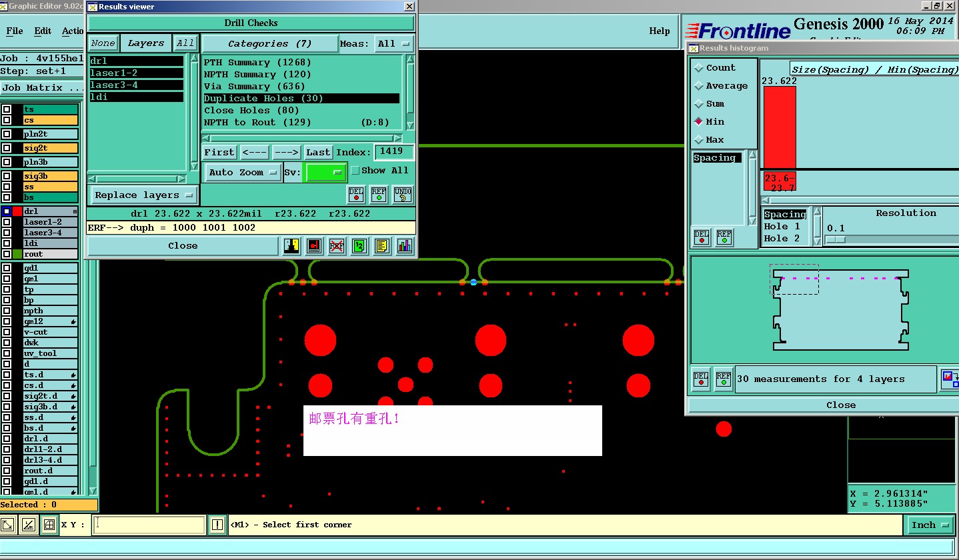Click the black-and-yellow silhouette icon beside Close
The image size is (959, 560).
point(291,246)
